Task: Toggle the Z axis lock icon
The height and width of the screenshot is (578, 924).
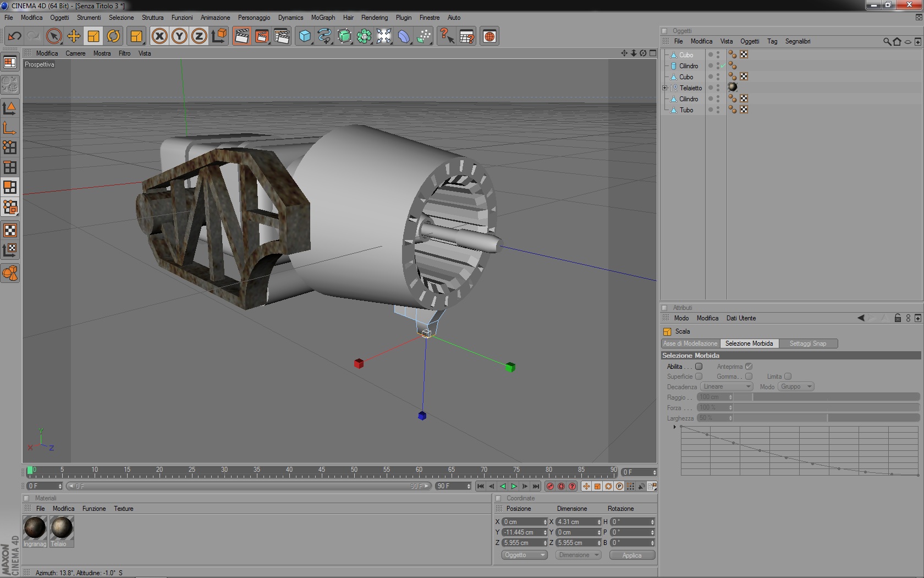Action: click(199, 36)
